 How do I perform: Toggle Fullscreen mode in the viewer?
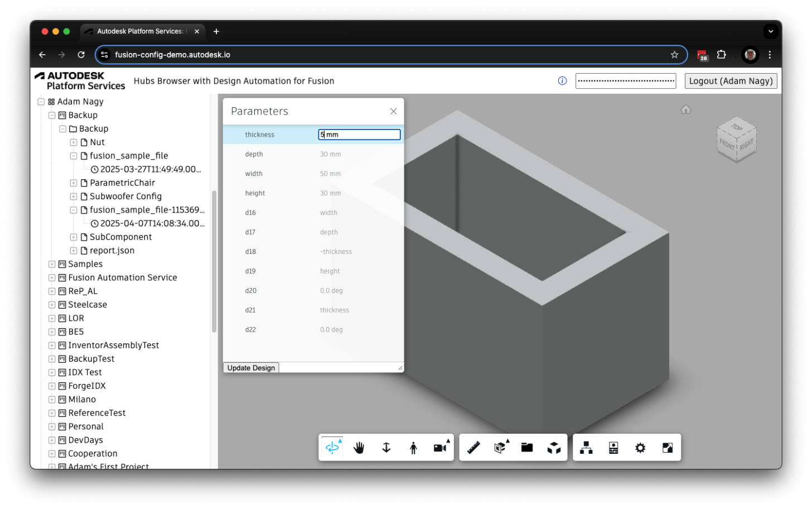pos(668,447)
